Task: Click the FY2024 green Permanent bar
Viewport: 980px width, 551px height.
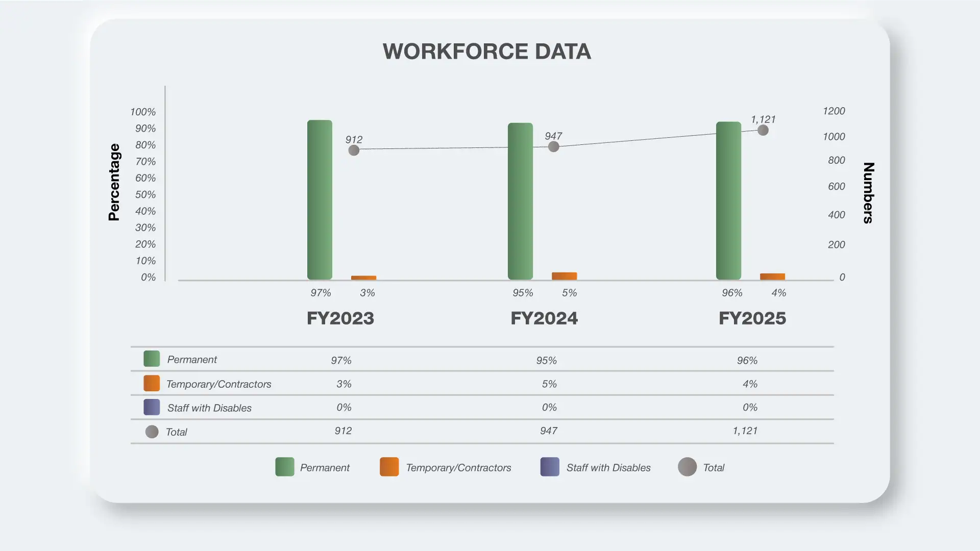Action: point(520,202)
